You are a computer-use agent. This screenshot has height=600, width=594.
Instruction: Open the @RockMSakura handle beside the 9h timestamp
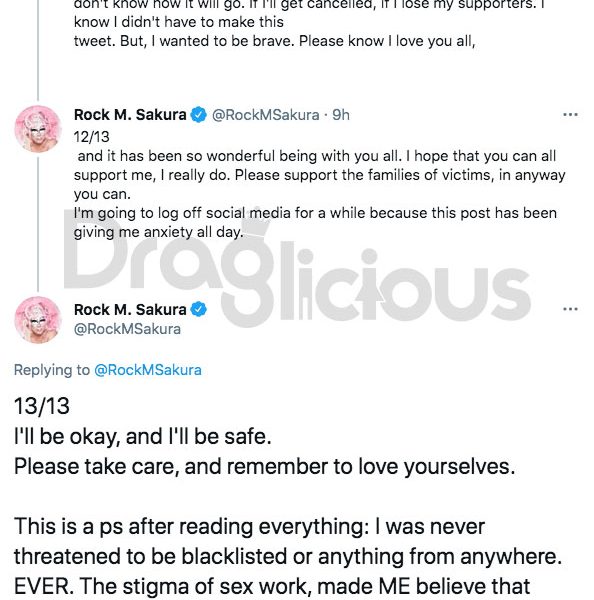(x=266, y=115)
